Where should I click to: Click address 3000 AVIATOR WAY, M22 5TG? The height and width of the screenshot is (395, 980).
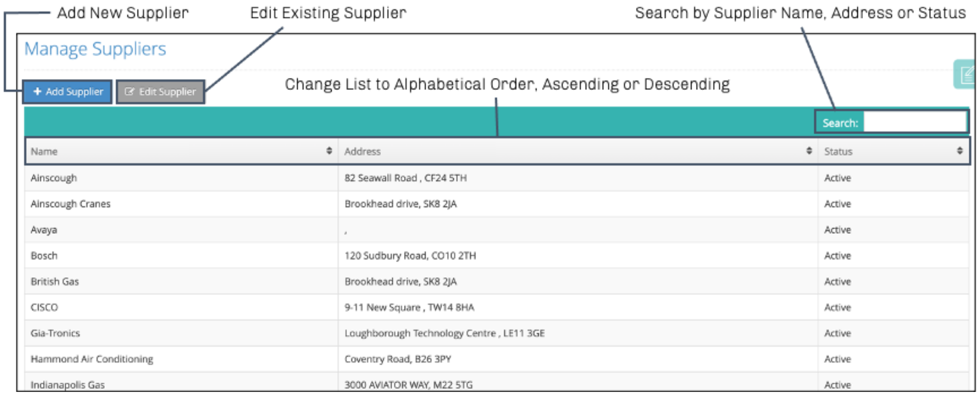(409, 385)
